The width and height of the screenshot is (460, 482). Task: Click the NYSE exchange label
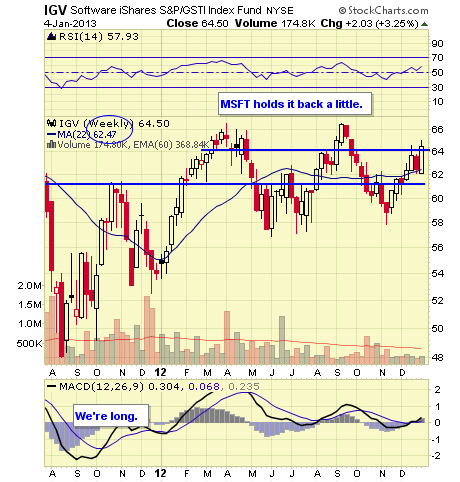[280, 11]
